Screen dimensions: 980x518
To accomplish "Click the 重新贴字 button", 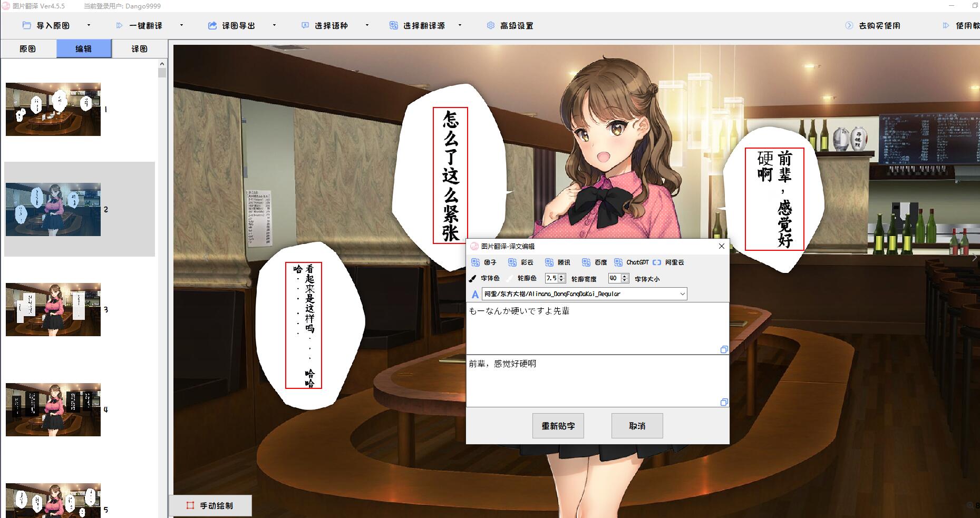I will coord(558,426).
